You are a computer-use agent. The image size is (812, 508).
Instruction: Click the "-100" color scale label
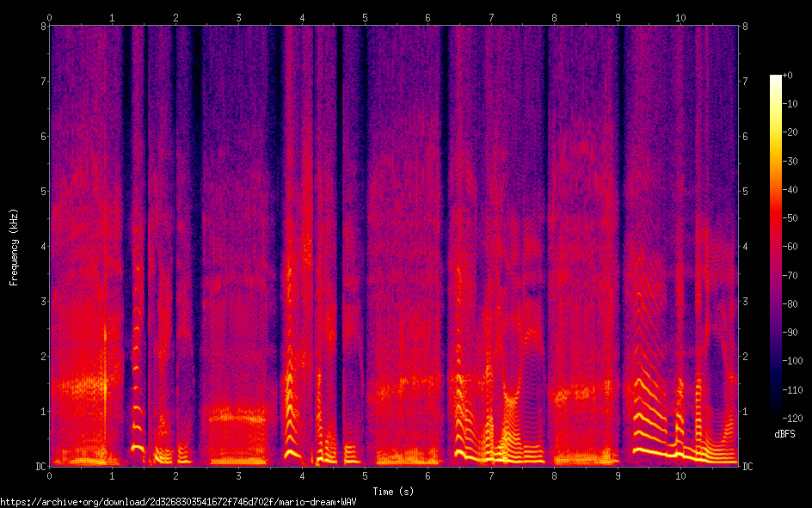point(792,361)
